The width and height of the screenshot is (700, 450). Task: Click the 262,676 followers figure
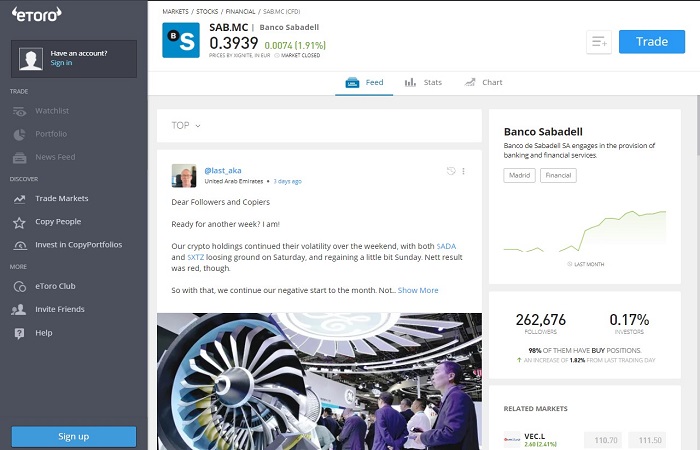click(x=541, y=320)
